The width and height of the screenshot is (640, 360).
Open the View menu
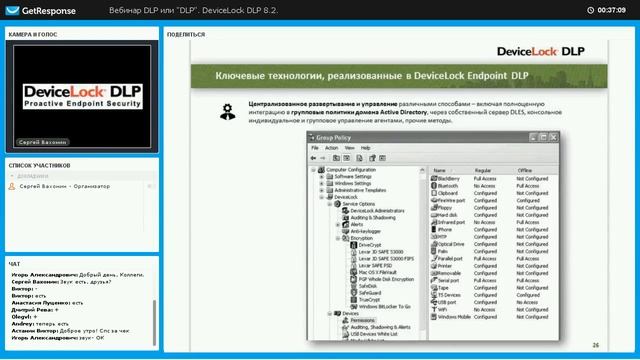click(x=349, y=148)
